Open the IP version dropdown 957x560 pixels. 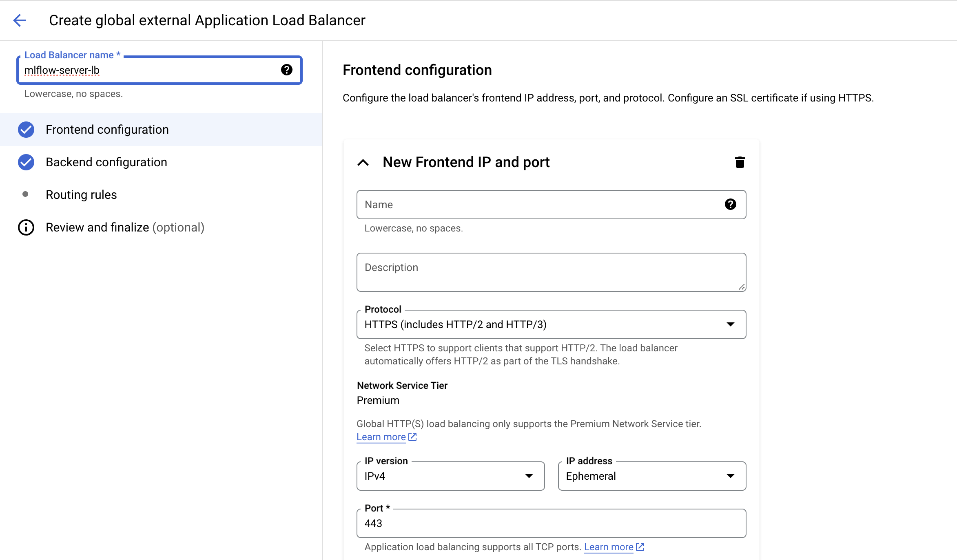(450, 476)
